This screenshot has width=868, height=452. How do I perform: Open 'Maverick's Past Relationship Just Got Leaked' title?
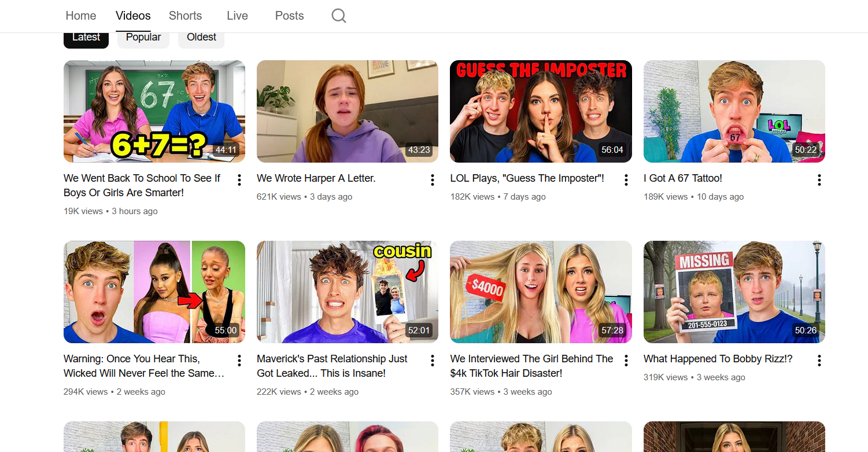click(332, 366)
